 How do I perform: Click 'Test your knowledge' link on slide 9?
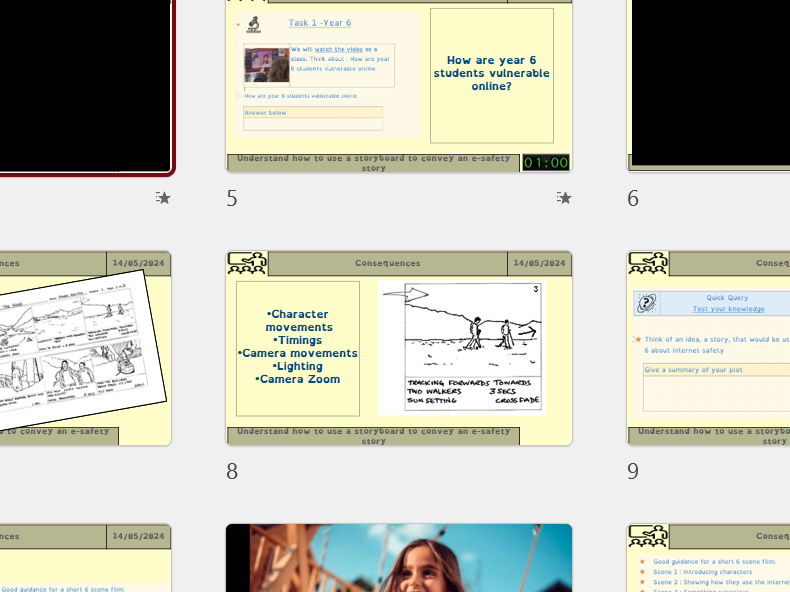[729, 309]
